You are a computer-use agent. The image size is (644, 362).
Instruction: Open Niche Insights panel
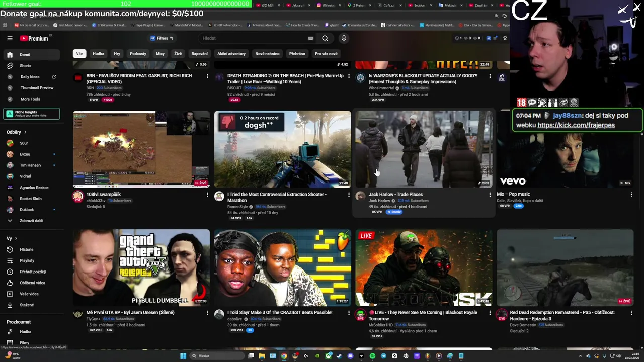coord(31,114)
